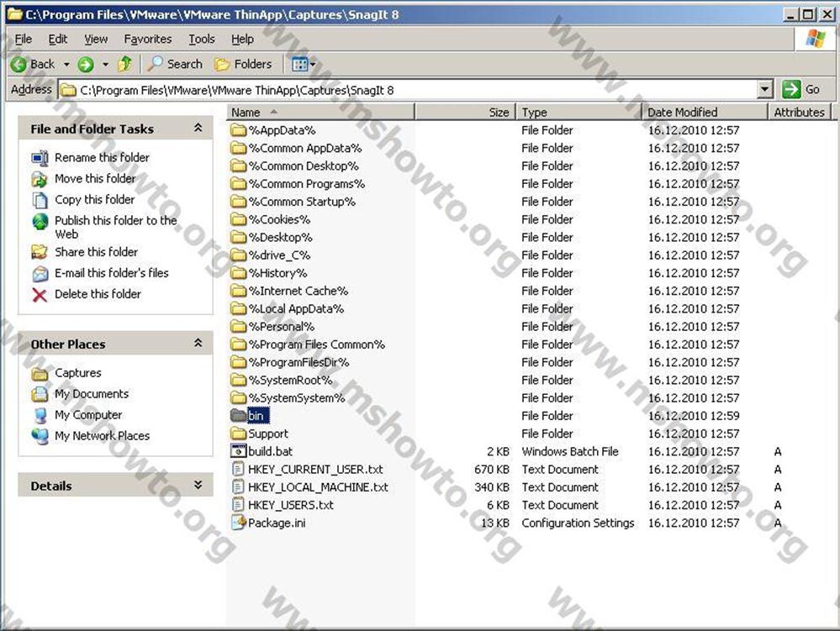Select the build.bat batch file icon
Image resolution: width=840 pixels, height=631 pixels.
click(239, 451)
